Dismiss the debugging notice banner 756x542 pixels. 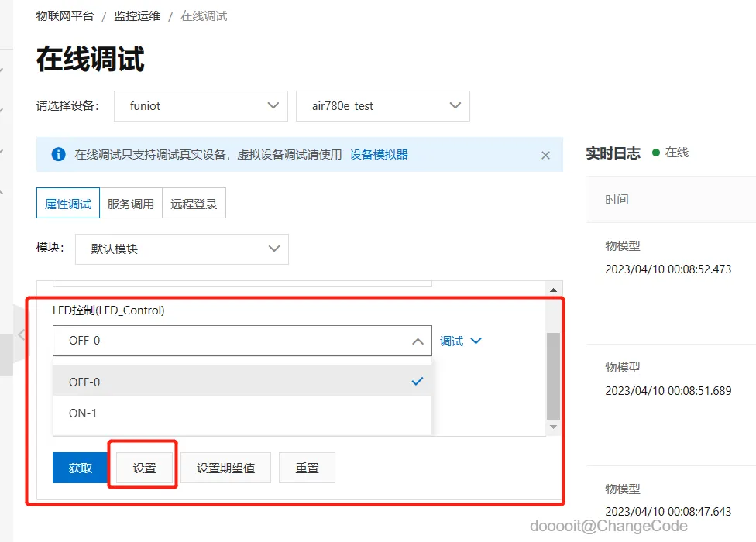(545, 155)
